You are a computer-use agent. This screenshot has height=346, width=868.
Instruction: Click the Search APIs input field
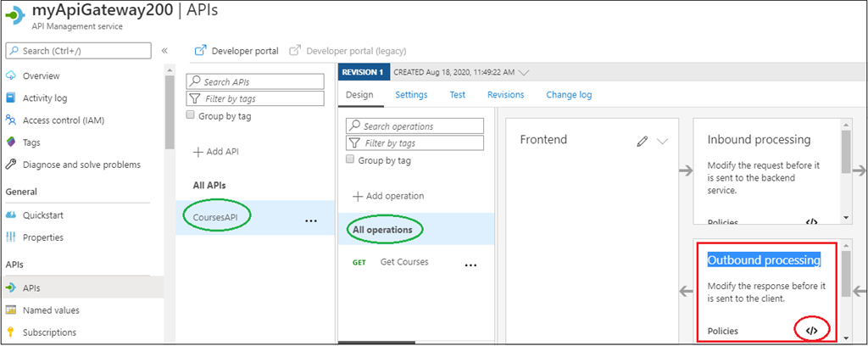255,82
